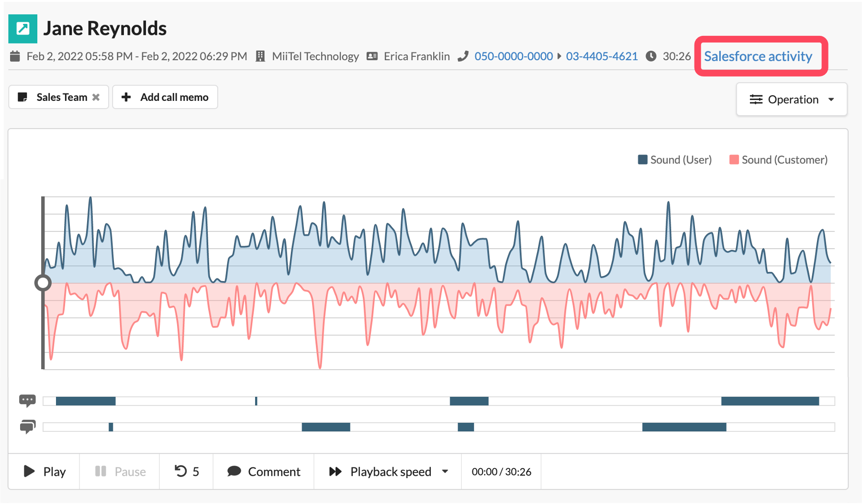Expand the Operation dropdown menu
Viewport: 862px width, 504px height.
tap(792, 99)
